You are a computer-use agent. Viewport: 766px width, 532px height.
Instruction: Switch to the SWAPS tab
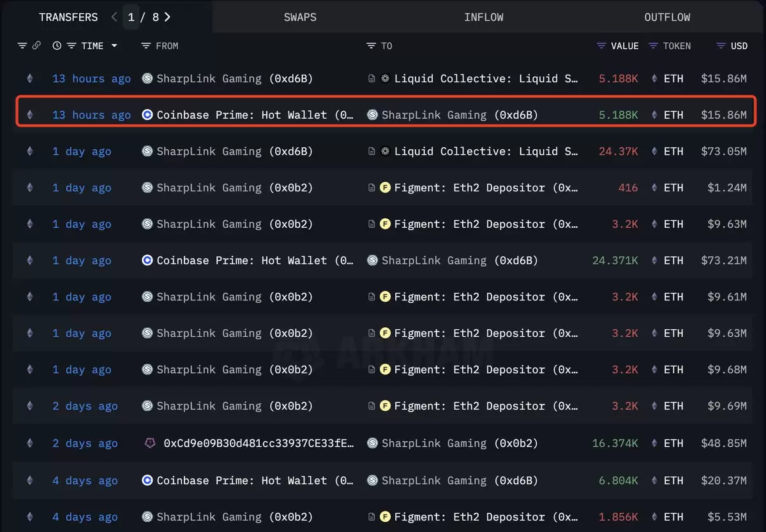[300, 17]
